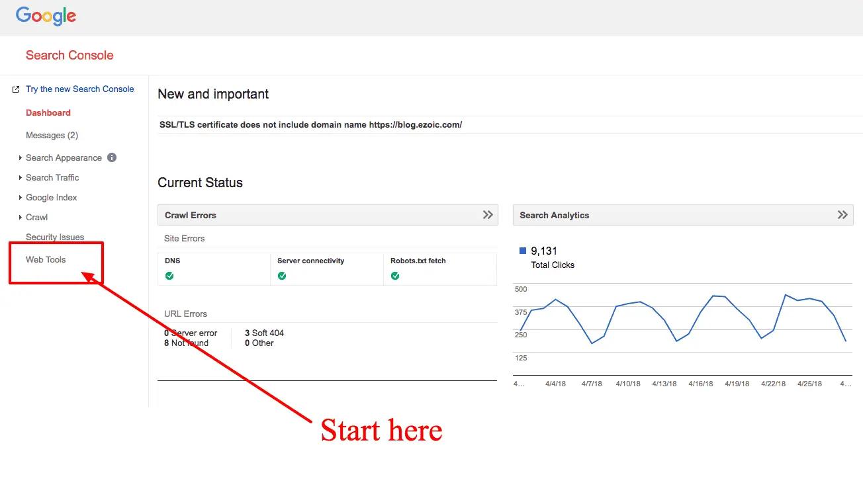Click the 4/4/18 date on chart axis
The height and width of the screenshot is (504, 863).
[555, 384]
